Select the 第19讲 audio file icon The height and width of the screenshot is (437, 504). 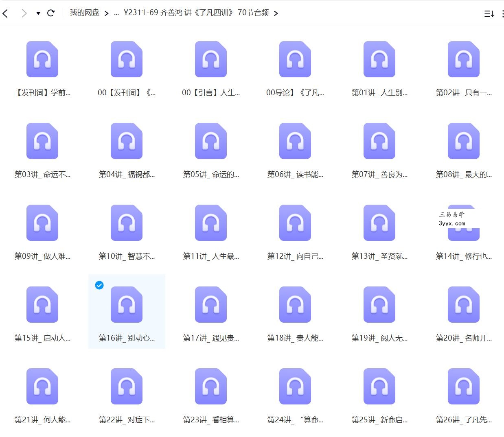click(x=379, y=304)
